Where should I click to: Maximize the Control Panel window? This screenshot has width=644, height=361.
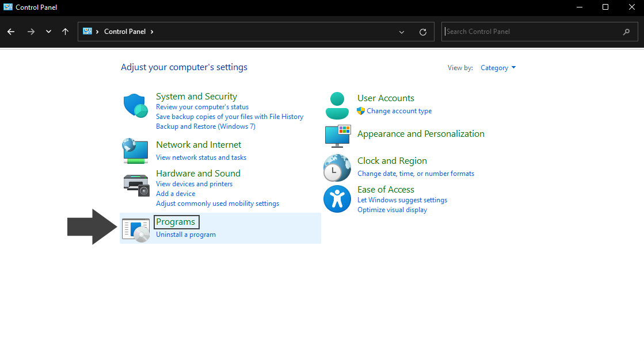click(605, 7)
